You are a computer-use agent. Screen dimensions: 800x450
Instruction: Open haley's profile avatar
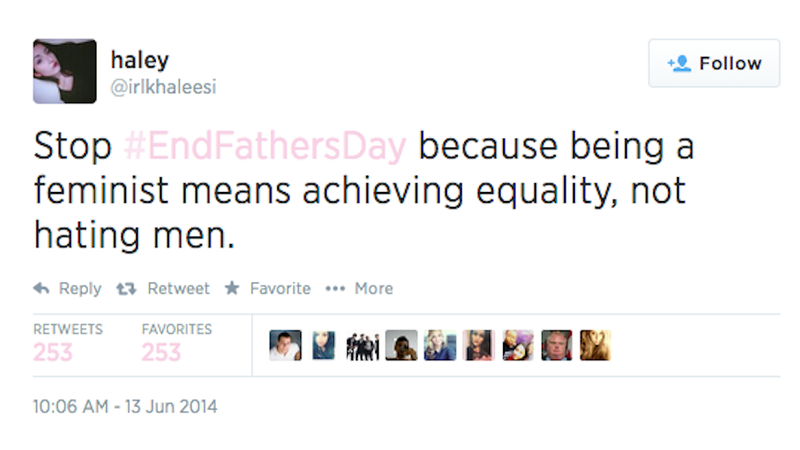click(x=65, y=71)
